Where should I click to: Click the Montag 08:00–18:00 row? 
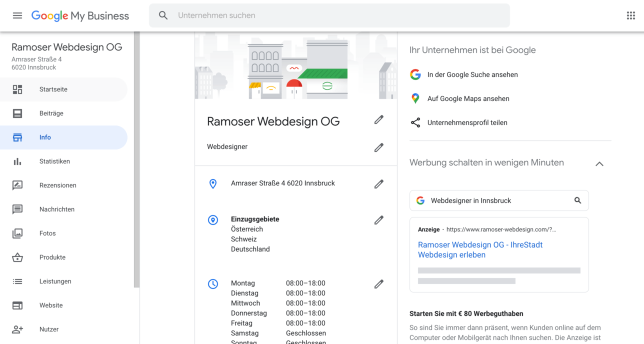point(278,283)
